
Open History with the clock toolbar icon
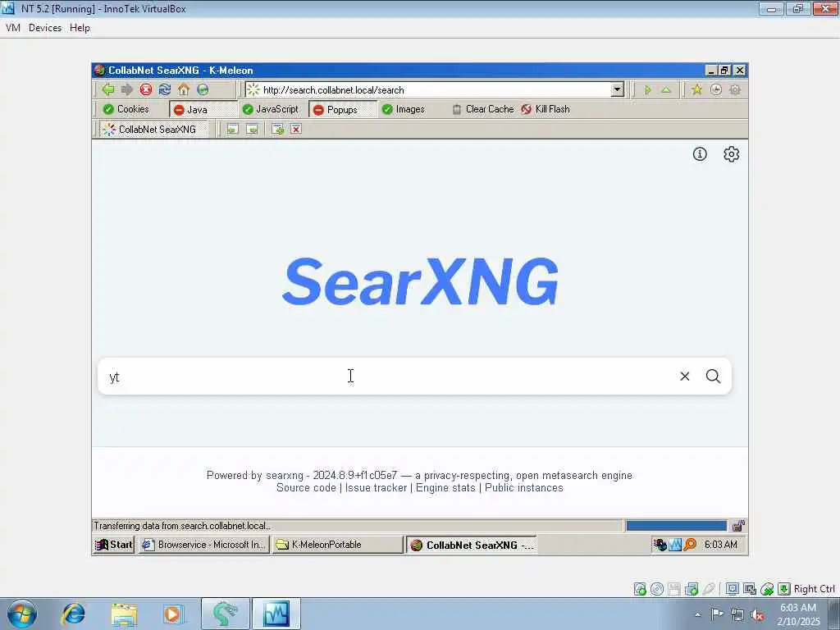click(x=715, y=89)
